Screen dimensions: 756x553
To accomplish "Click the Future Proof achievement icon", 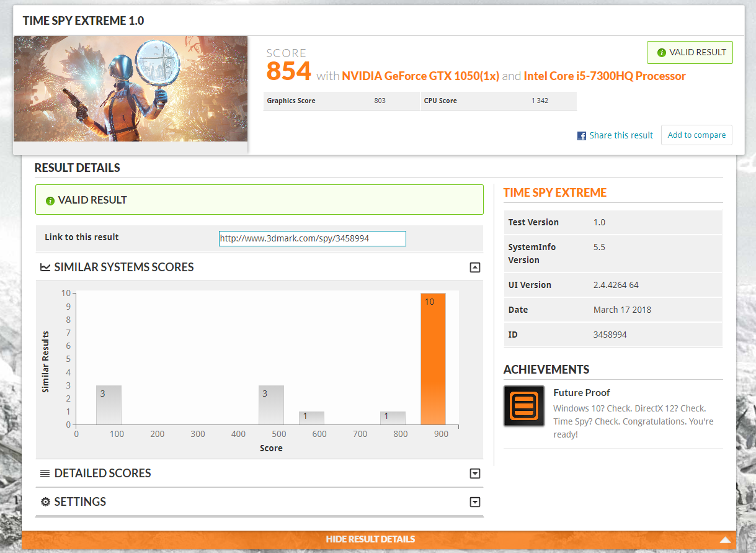I will (524, 406).
